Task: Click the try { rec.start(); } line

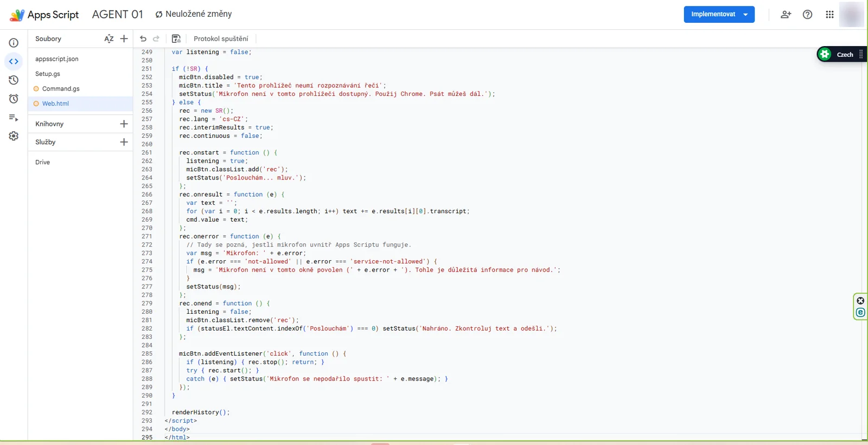Action: pos(222,371)
